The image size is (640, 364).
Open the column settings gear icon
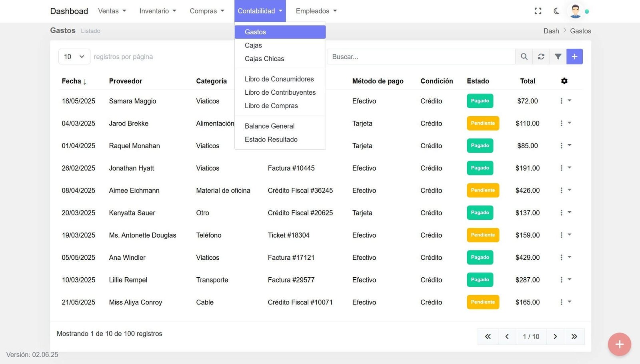(564, 81)
